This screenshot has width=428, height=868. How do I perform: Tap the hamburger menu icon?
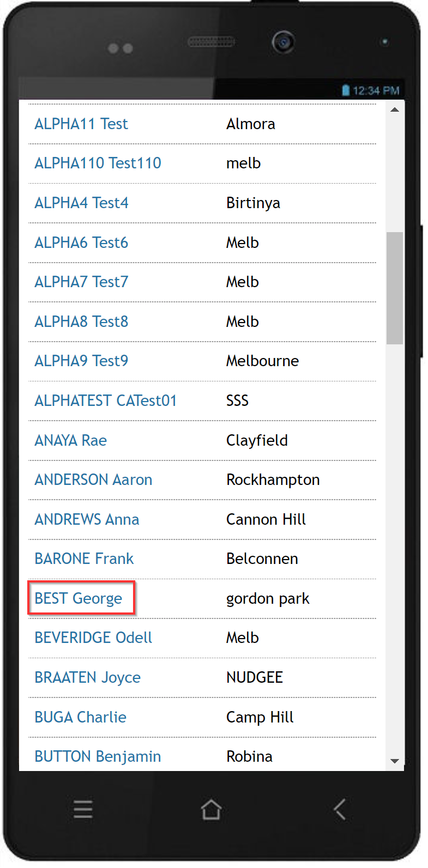[x=82, y=810]
